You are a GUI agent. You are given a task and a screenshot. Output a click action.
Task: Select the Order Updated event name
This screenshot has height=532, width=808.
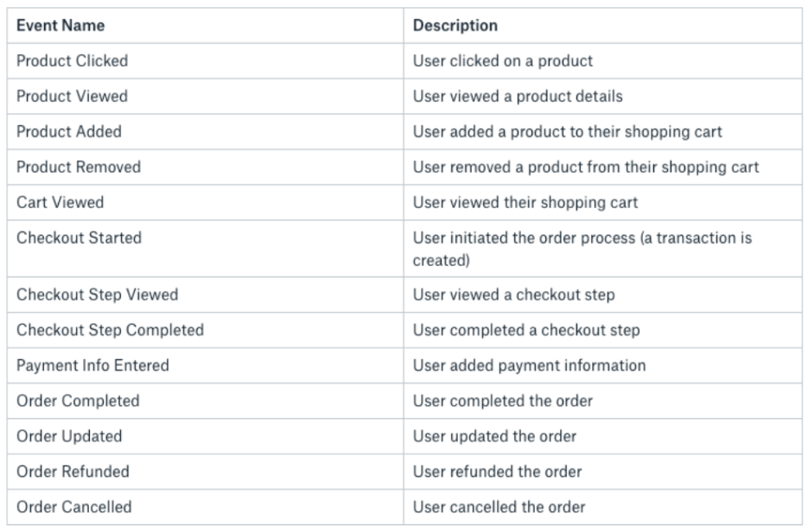click(69, 436)
